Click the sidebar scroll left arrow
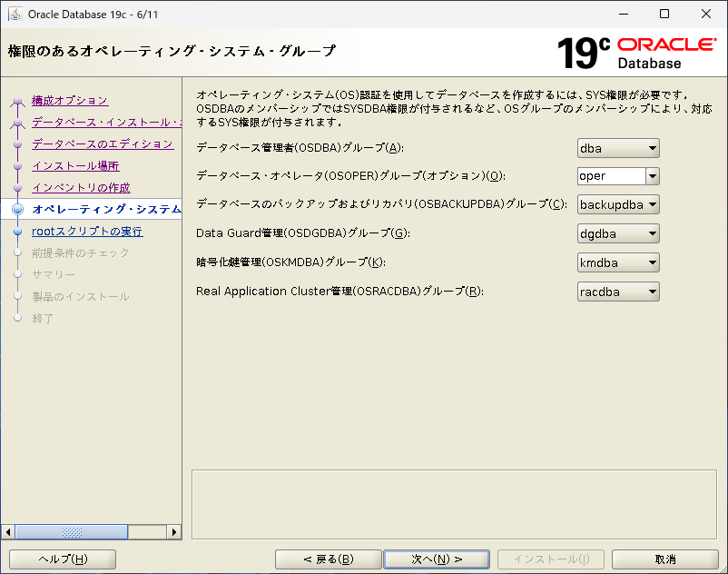 tap(8, 531)
